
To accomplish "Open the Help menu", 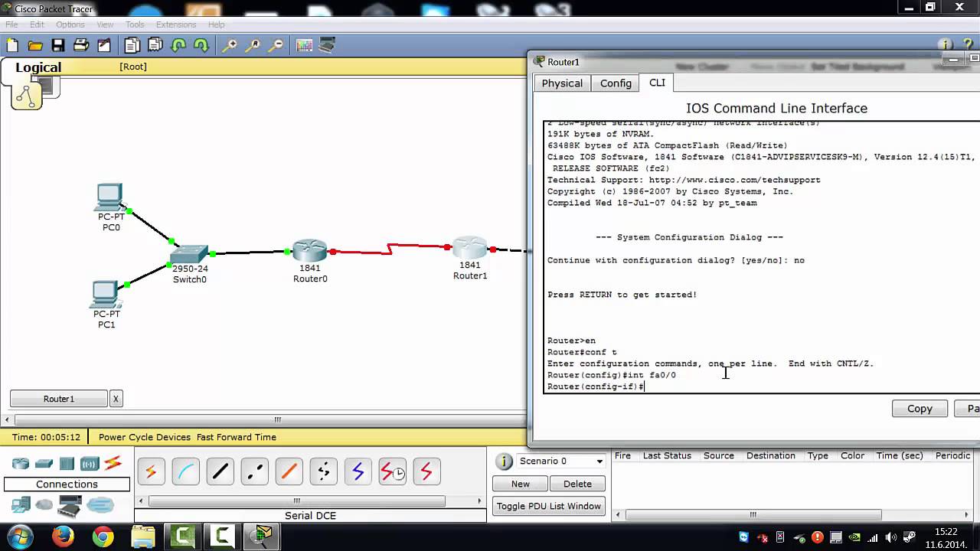I will click(x=217, y=24).
